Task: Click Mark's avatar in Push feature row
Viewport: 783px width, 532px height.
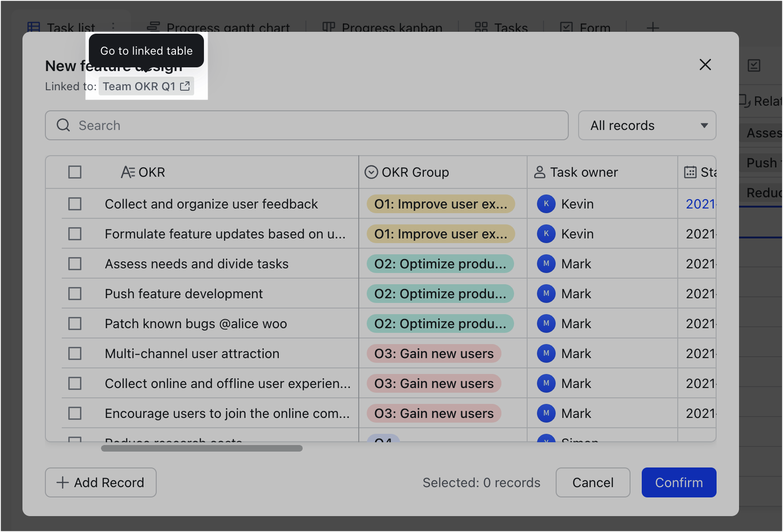Action: [x=546, y=294]
